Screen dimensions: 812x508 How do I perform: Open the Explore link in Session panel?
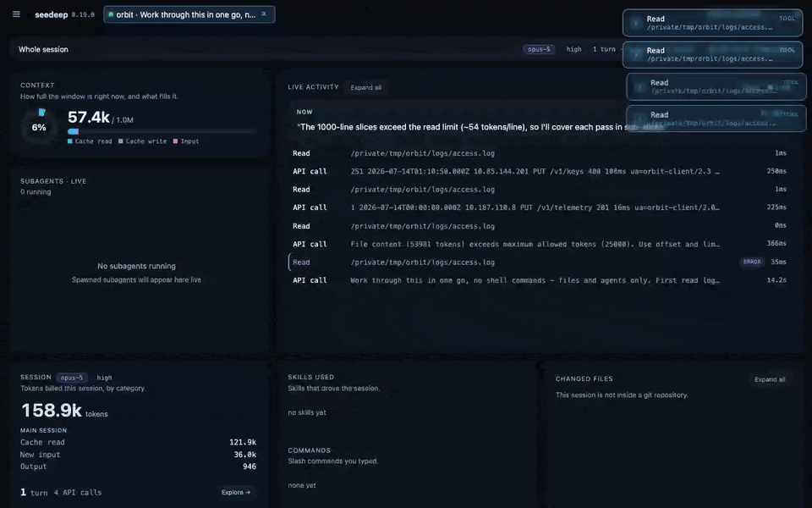(x=236, y=493)
